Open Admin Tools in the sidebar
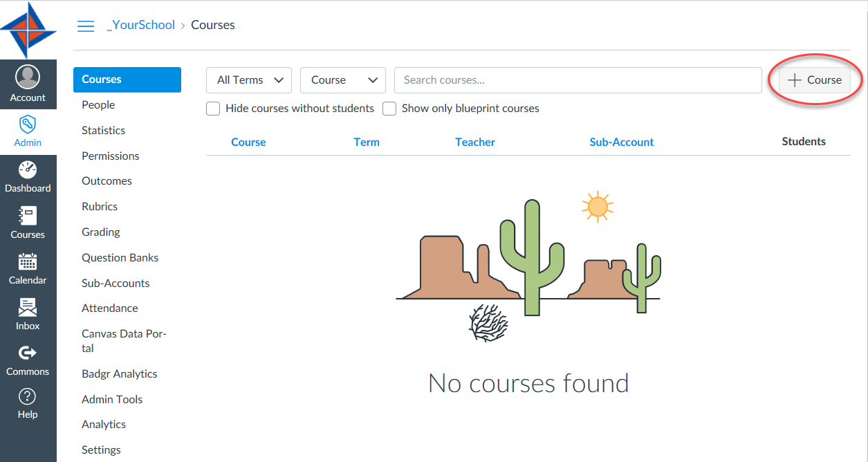 [x=112, y=400]
